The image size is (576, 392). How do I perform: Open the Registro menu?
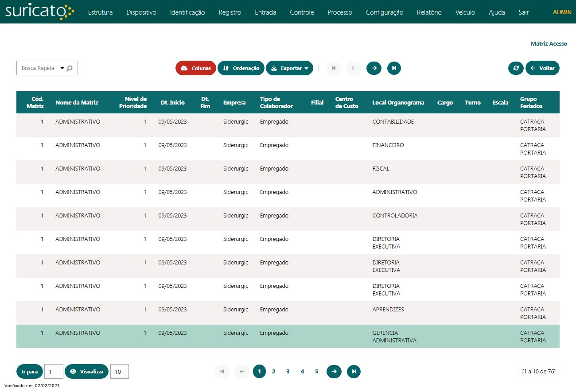pos(230,12)
